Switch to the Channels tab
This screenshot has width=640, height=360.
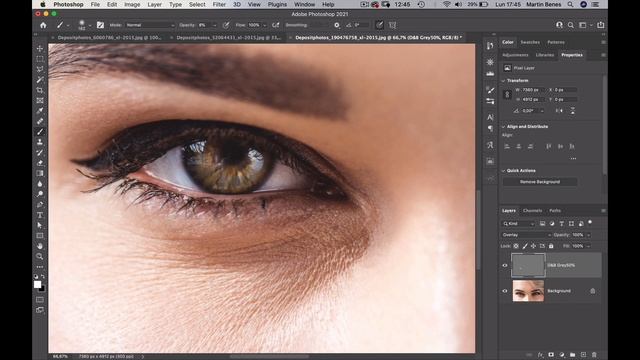coord(532,211)
